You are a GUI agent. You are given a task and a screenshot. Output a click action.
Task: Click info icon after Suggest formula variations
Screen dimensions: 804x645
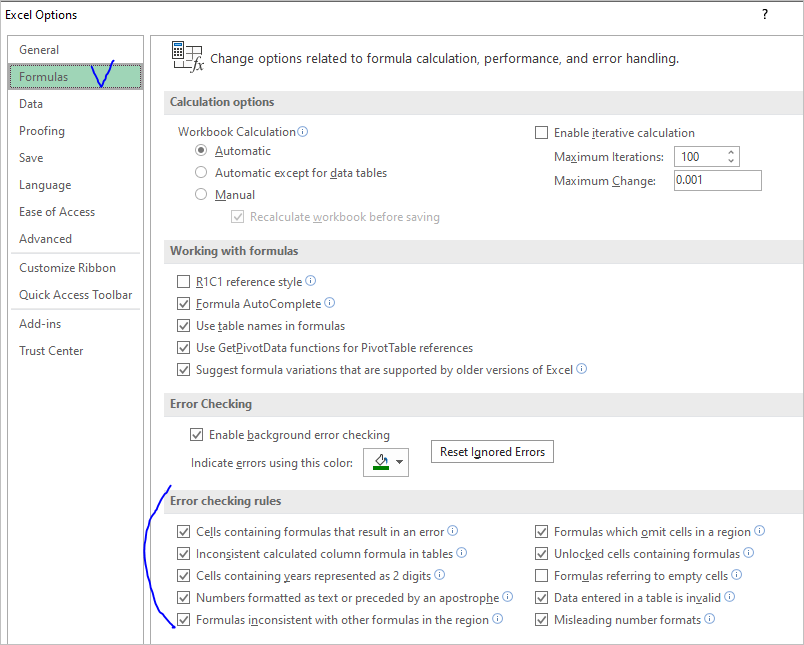[x=581, y=369]
